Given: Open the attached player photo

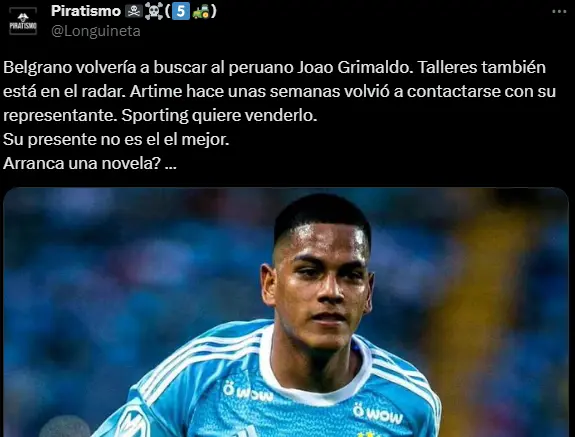Looking at the screenshot, I should coord(286,312).
